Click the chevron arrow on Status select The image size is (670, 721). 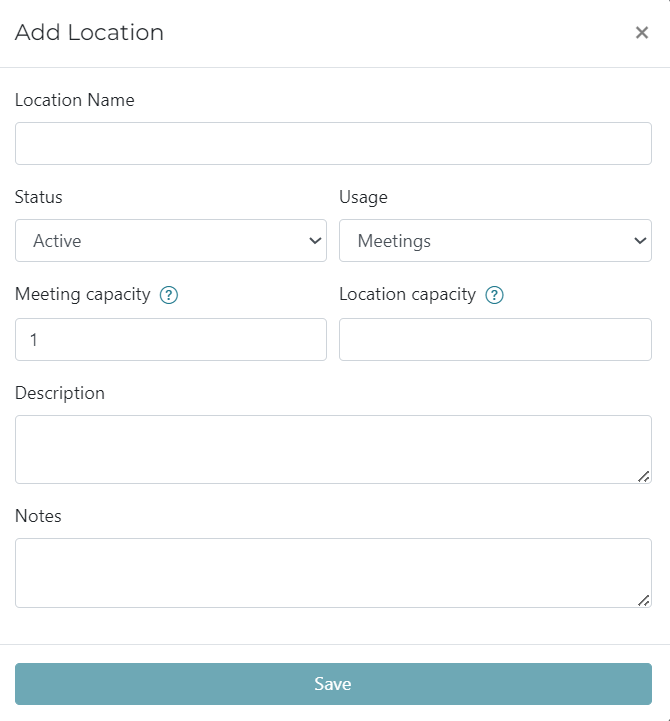(x=315, y=241)
